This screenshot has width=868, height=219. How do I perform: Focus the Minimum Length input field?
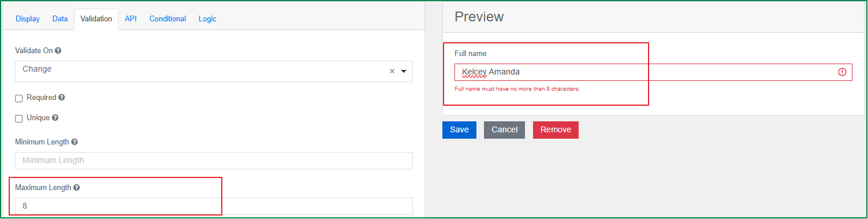coord(214,160)
